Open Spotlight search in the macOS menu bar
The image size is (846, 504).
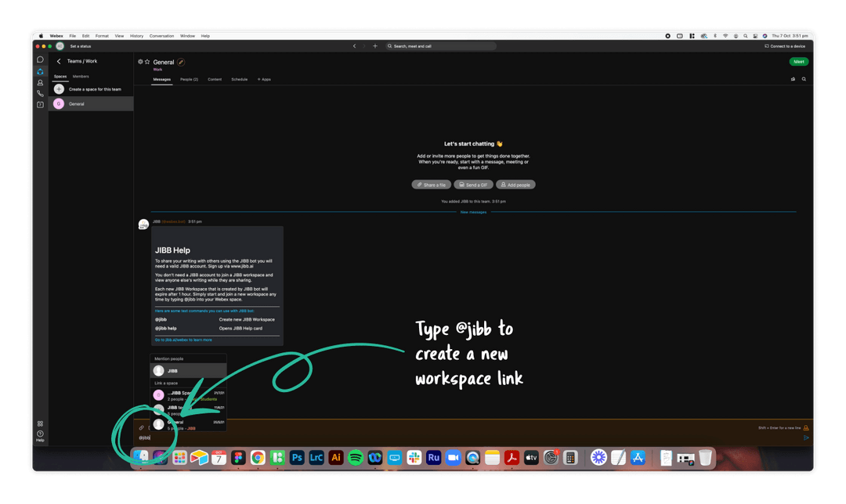point(746,36)
